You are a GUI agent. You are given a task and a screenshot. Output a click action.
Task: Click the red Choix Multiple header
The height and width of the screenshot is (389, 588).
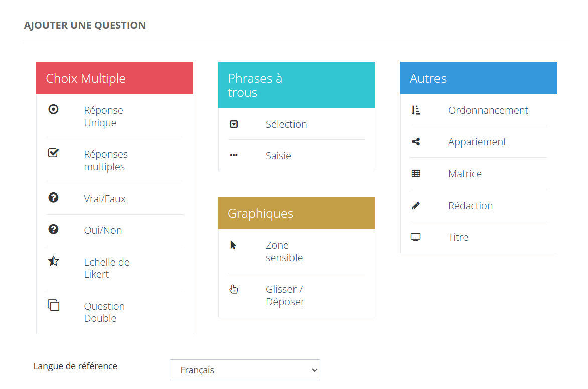point(114,78)
